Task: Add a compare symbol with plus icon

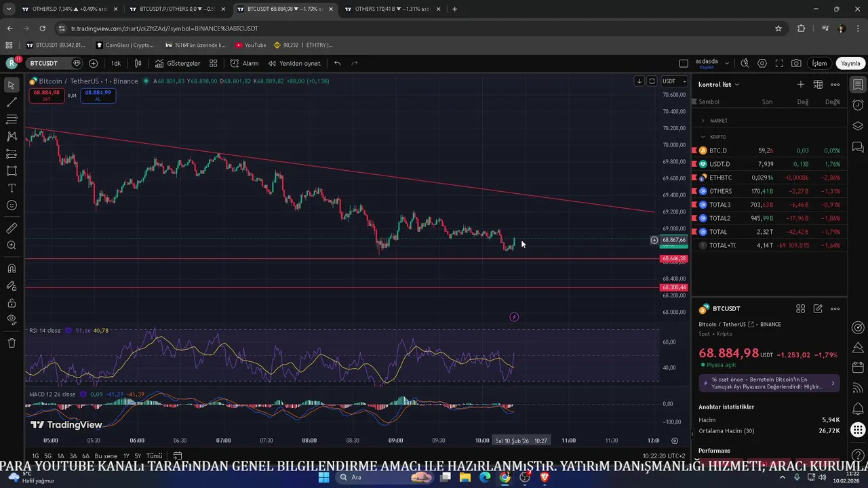Action: (x=93, y=63)
